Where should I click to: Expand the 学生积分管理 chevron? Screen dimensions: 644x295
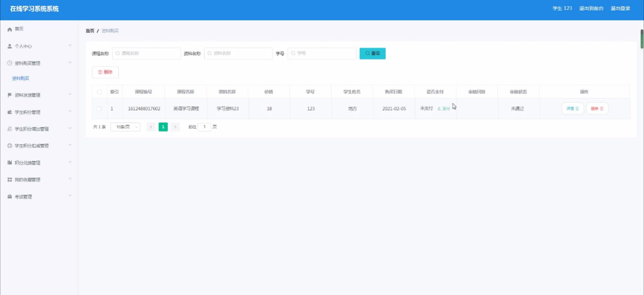click(x=70, y=112)
